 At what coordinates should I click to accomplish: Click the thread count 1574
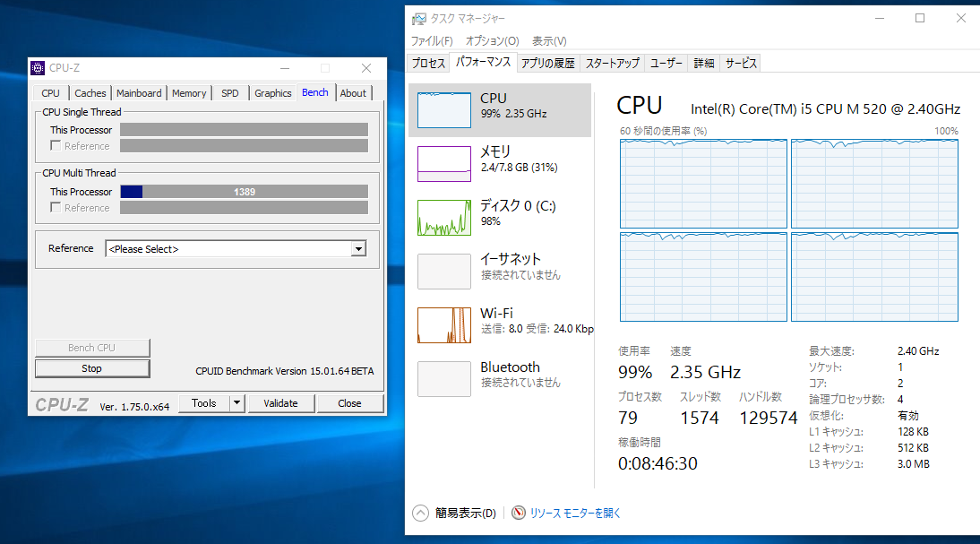[x=700, y=418]
